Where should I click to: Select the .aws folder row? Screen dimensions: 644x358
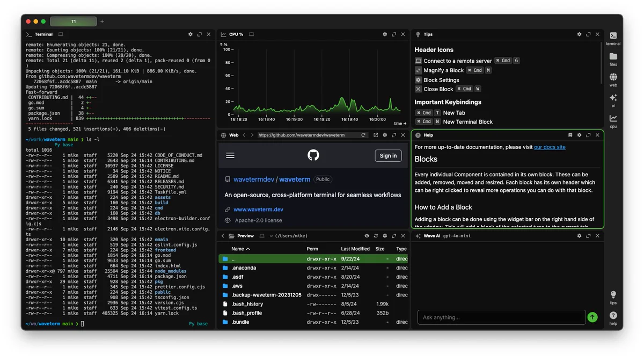tap(313, 286)
